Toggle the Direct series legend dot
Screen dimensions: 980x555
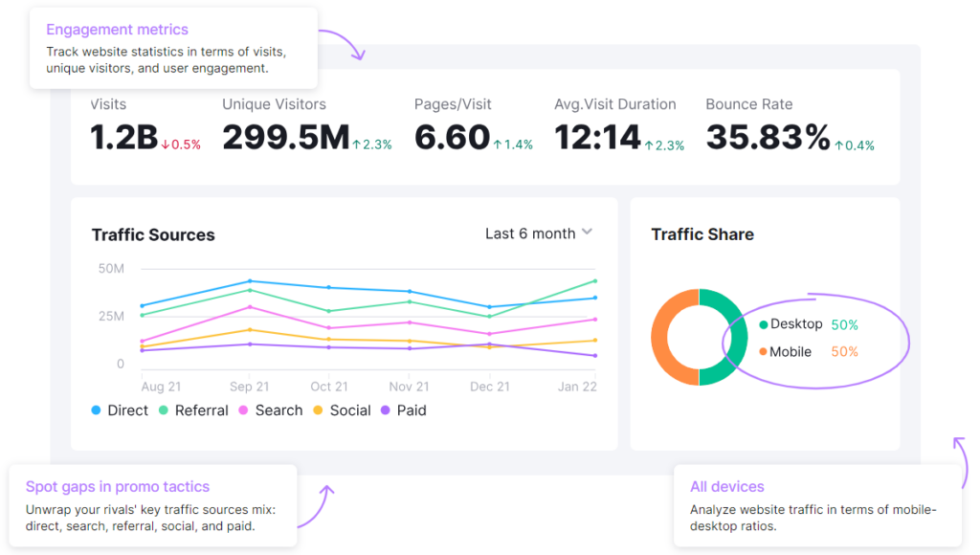pyautogui.click(x=96, y=411)
